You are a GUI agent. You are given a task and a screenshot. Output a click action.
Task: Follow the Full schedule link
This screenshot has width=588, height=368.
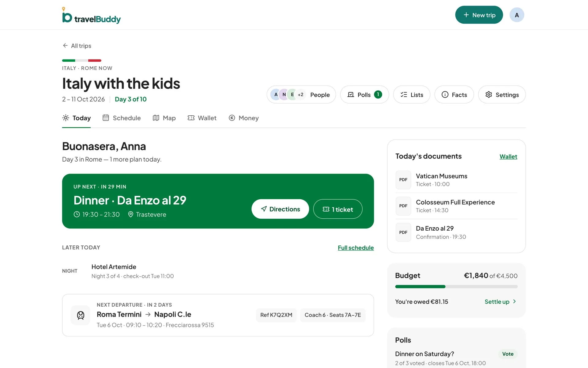[x=356, y=248]
